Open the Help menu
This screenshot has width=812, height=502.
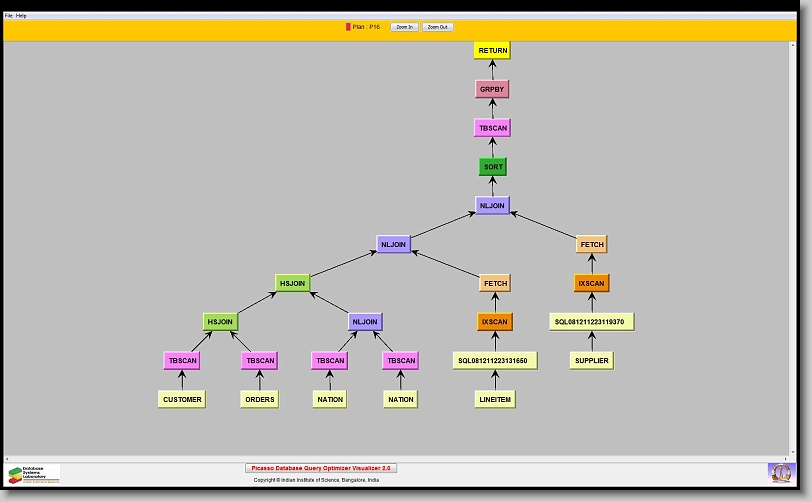point(22,16)
